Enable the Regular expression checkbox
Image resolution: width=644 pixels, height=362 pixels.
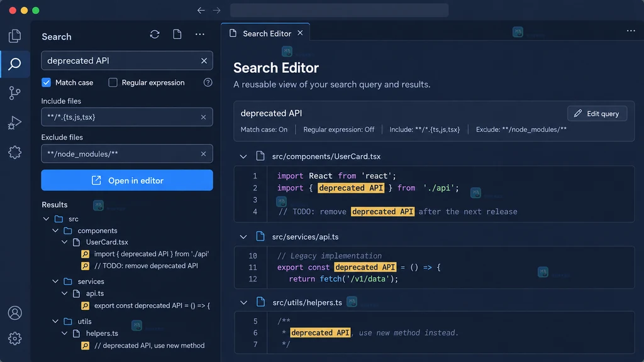113,82
